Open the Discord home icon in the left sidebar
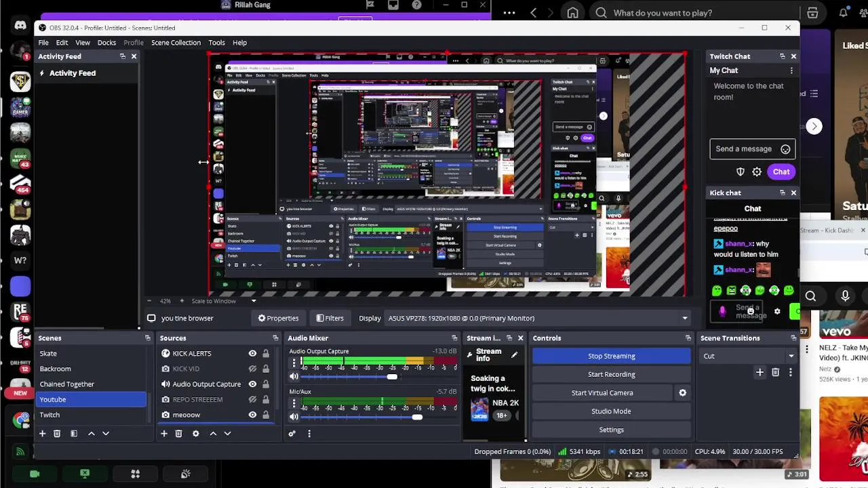The image size is (868, 488). [20, 26]
